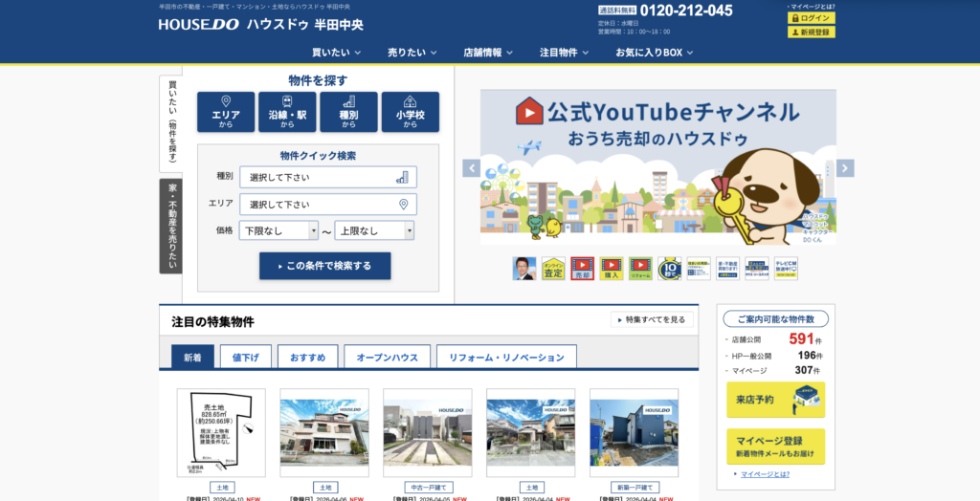Click the 196件 HP一般公開 count
Viewport: 980px width, 501px height.
point(810,356)
